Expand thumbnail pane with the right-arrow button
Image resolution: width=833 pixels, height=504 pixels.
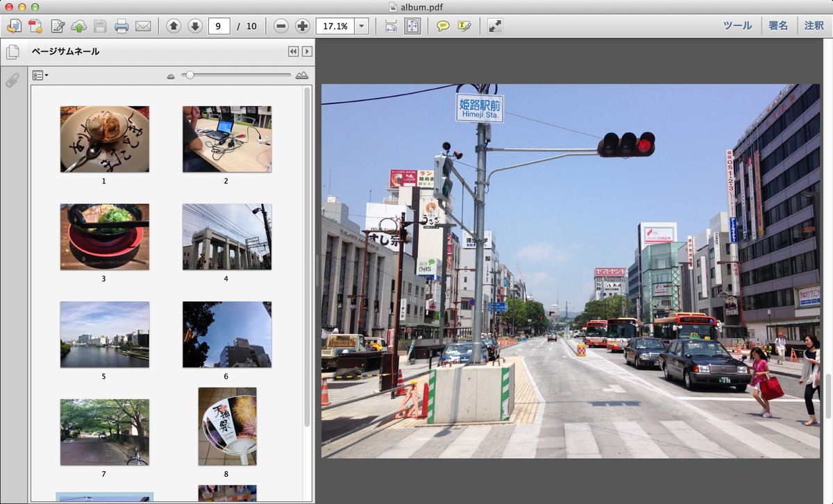click(x=307, y=51)
